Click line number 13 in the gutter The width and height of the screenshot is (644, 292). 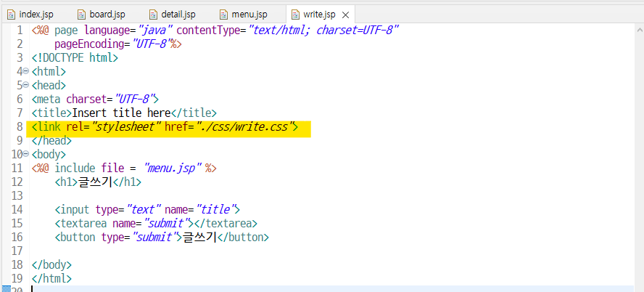coord(17,195)
